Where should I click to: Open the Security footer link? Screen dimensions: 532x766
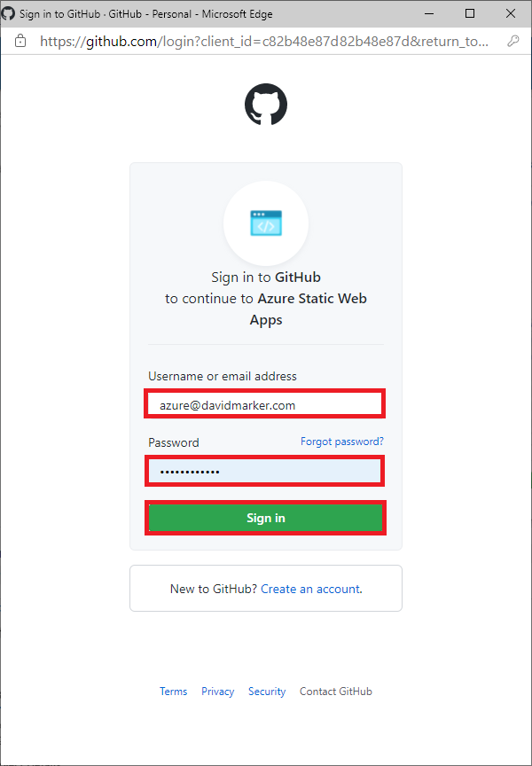point(267,692)
